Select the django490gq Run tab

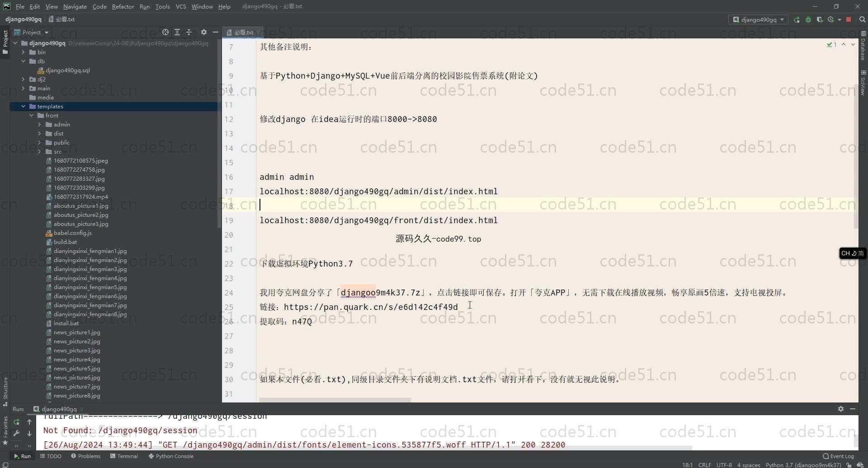pos(58,409)
